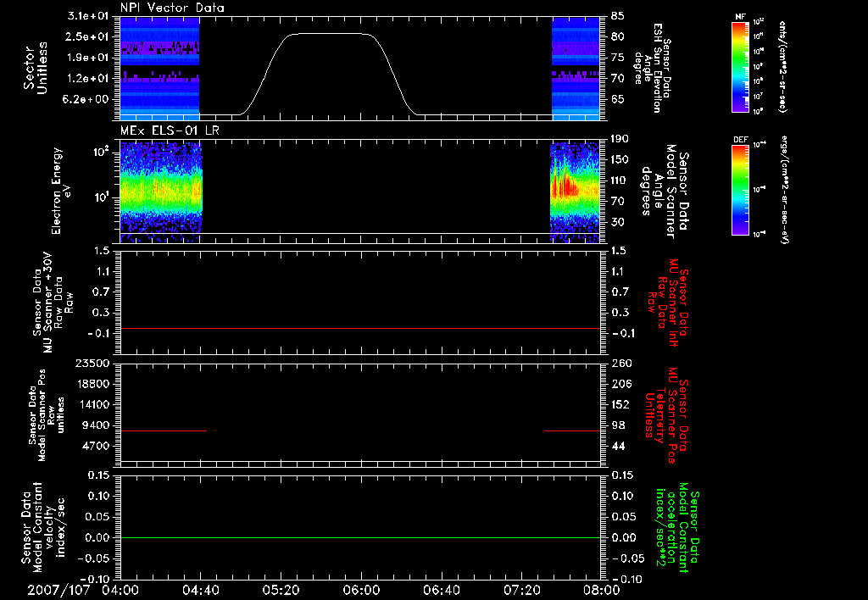The height and width of the screenshot is (600, 868).
Task: Click the "Model Scanner Pos Raw" axis label
Action: [47, 415]
